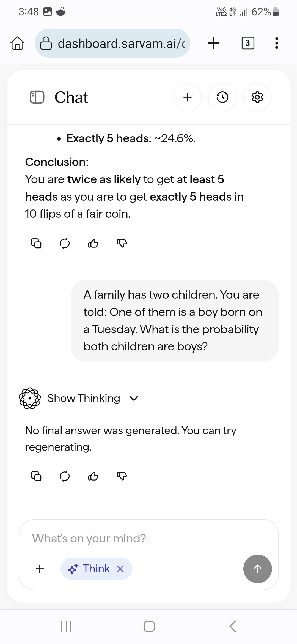297x644 pixels.
Task: Open the browser tab switcher showing 3
Action: pos(248,43)
